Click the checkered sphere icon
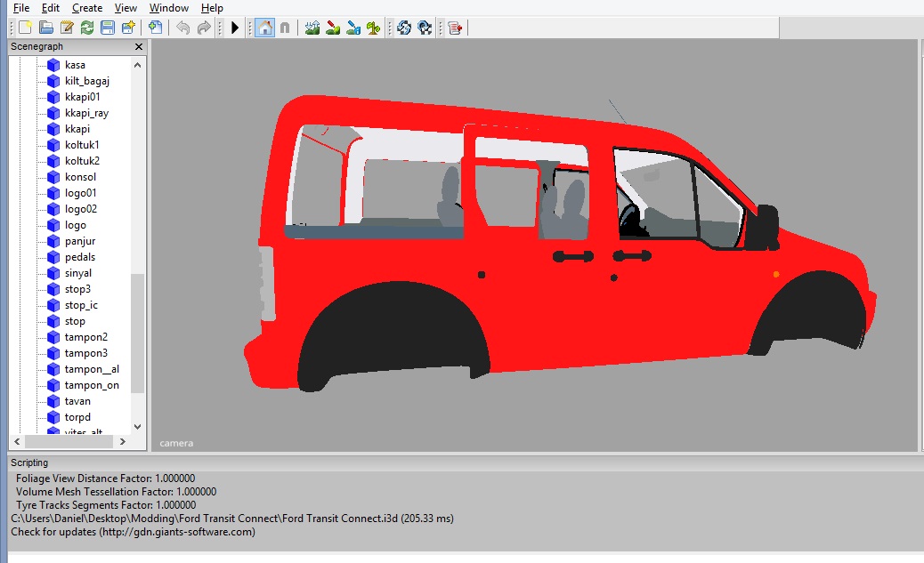This screenshot has height=563, width=924. tap(425, 28)
